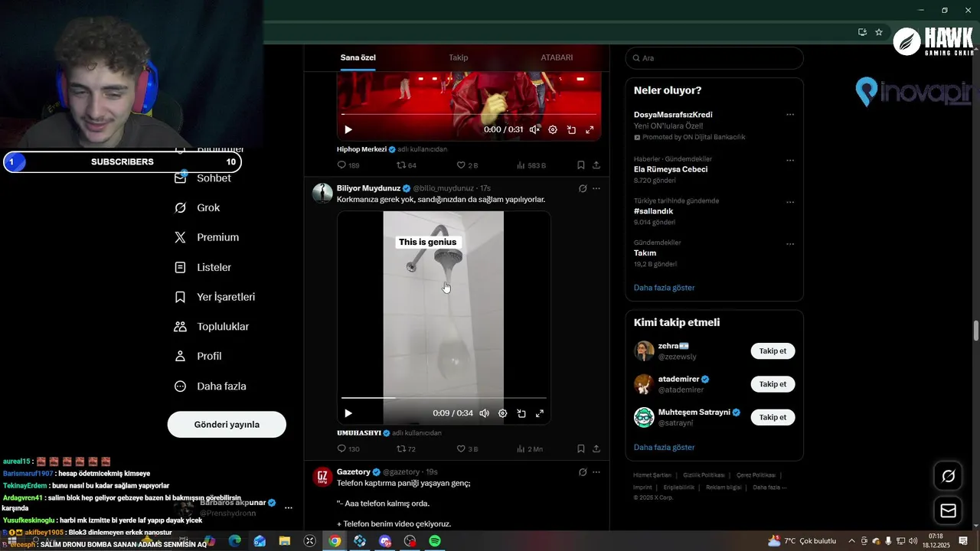Viewport: 980px width, 551px height.
Task: Open options for #sallandık trend
Action: 790,203
